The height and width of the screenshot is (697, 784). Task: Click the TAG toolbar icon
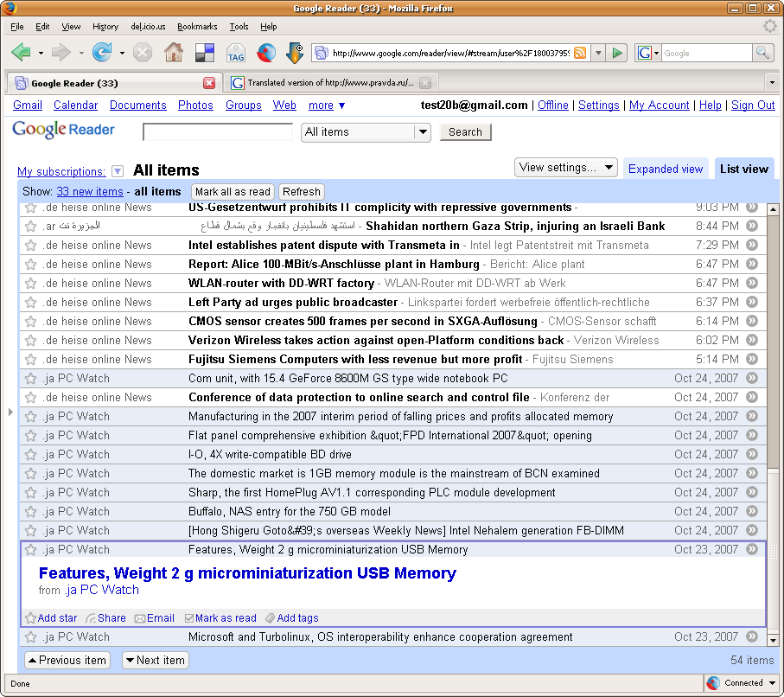coord(235,53)
